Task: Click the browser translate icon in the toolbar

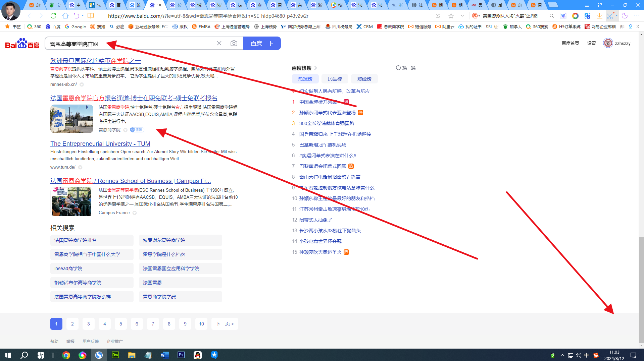Action: (x=587, y=16)
